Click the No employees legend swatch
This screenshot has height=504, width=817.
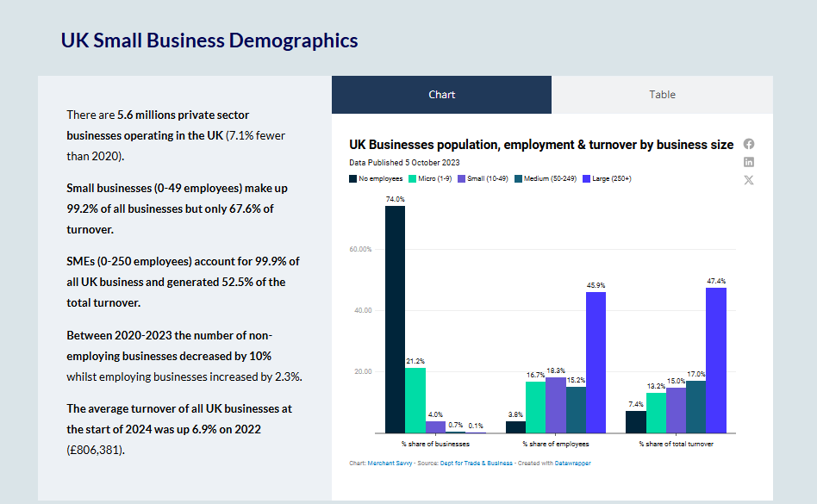(x=352, y=178)
